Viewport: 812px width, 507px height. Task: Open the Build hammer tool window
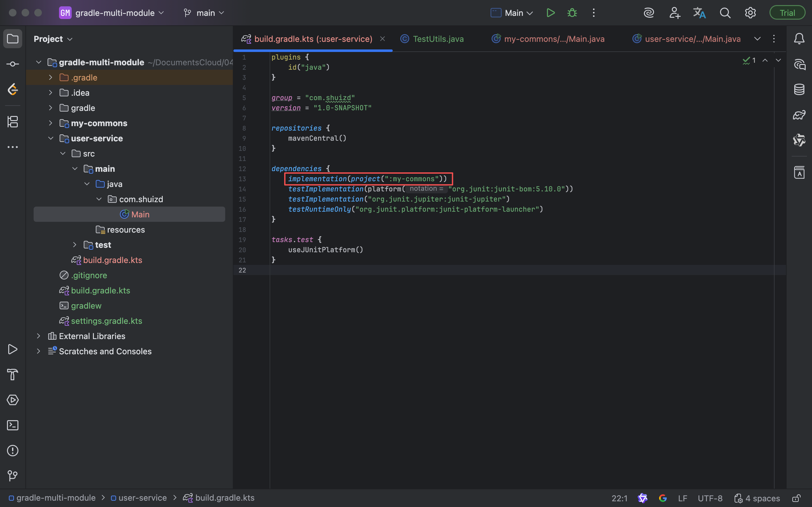click(x=12, y=375)
